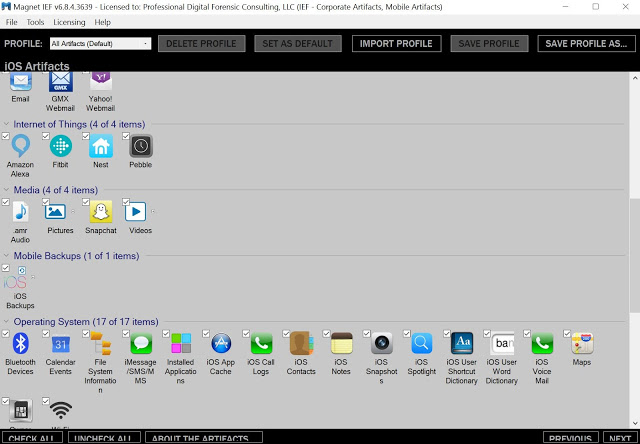Select the Pebble watch icon
Image resolution: width=640 pixels, height=444 pixels.
pos(141,146)
